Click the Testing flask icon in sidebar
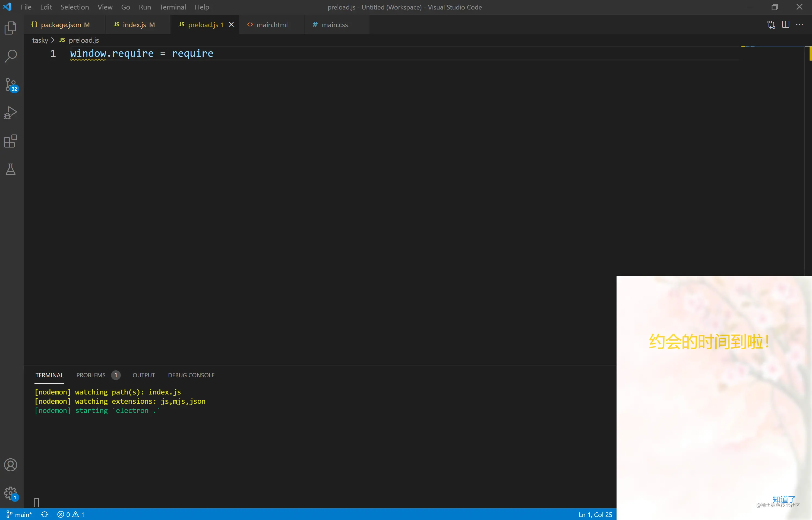 point(11,169)
